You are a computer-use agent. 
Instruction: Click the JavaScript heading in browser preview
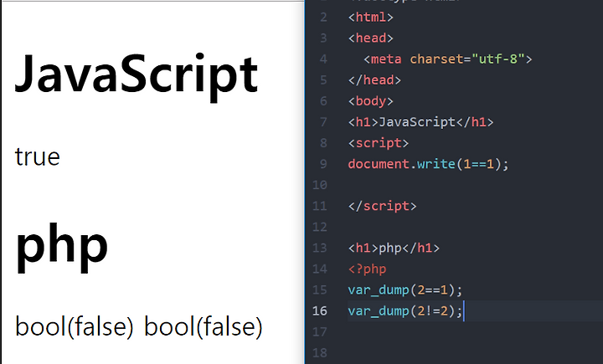point(136,78)
